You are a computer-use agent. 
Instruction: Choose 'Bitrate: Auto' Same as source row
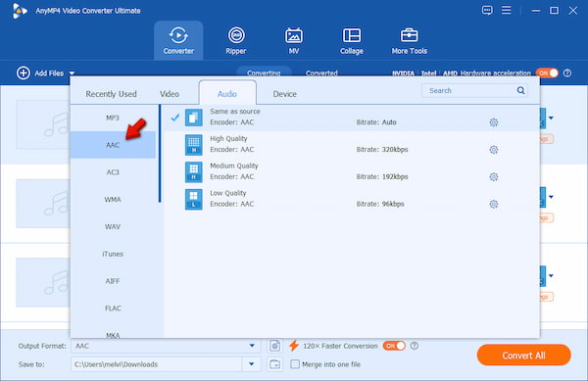352,118
